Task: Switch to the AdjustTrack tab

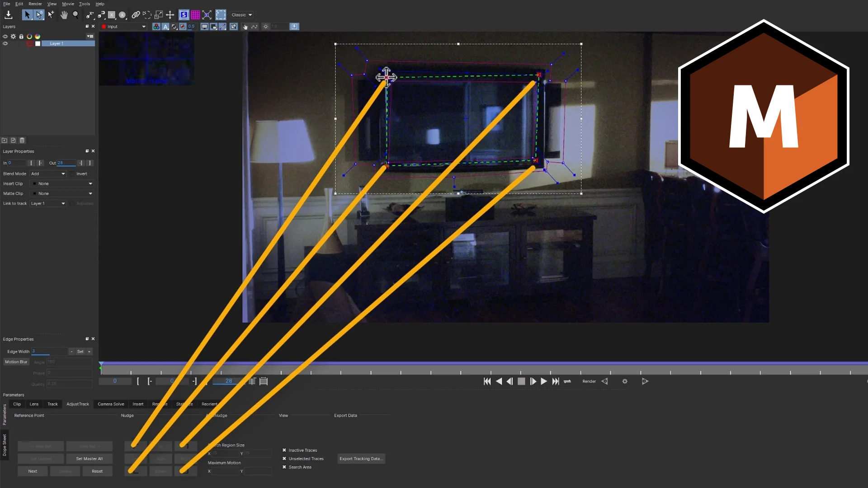Action: tap(78, 404)
